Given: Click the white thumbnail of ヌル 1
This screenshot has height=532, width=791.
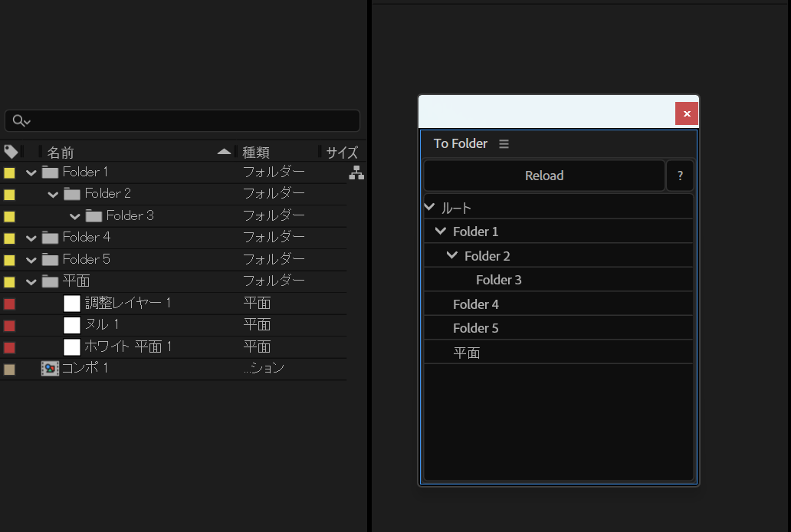Looking at the screenshot, I should (x=72, y=325).
